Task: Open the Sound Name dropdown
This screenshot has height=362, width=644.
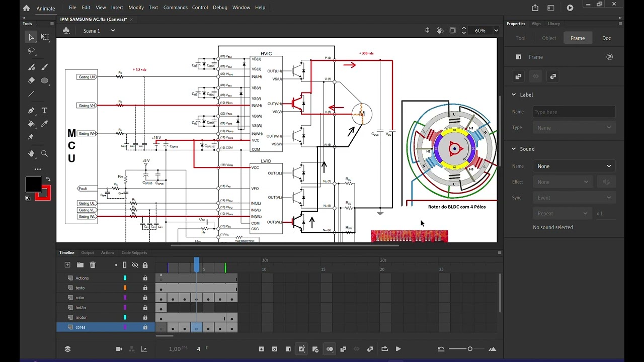Action: click(x=574, y=166)
